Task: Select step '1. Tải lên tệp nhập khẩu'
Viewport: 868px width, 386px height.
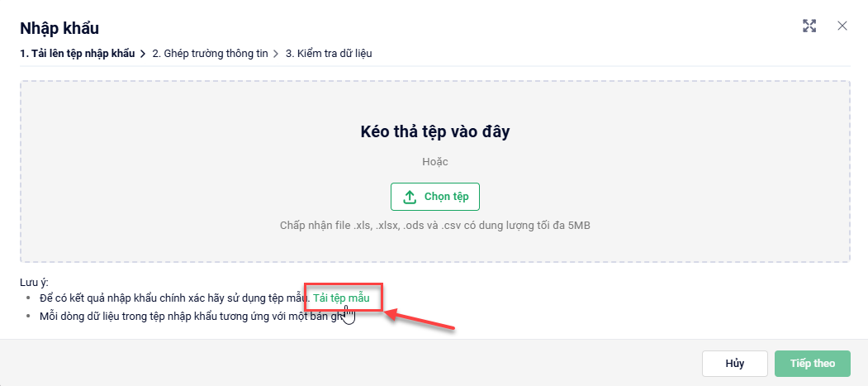Action: tap(78, 54)
